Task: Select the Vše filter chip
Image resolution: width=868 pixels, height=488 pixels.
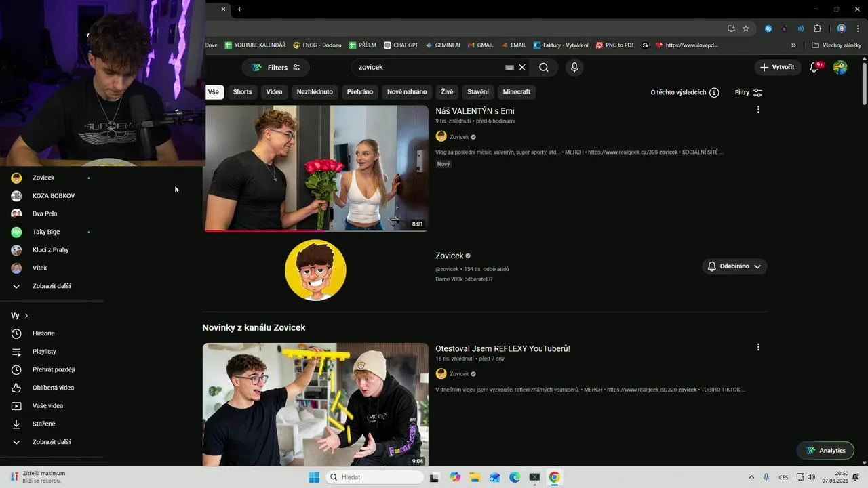Action: click(214, 92)
